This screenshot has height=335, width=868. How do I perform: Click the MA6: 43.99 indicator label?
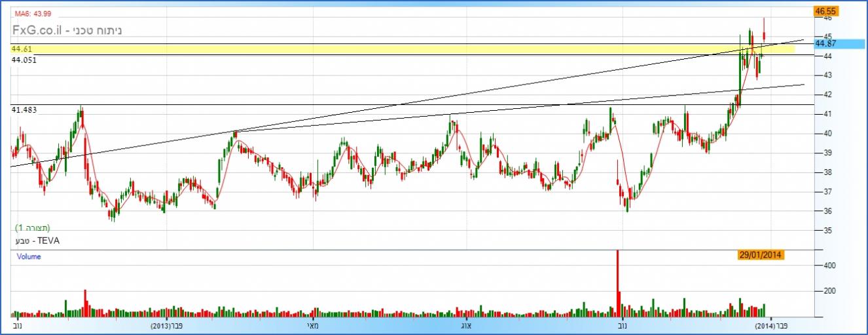(33, 14)
